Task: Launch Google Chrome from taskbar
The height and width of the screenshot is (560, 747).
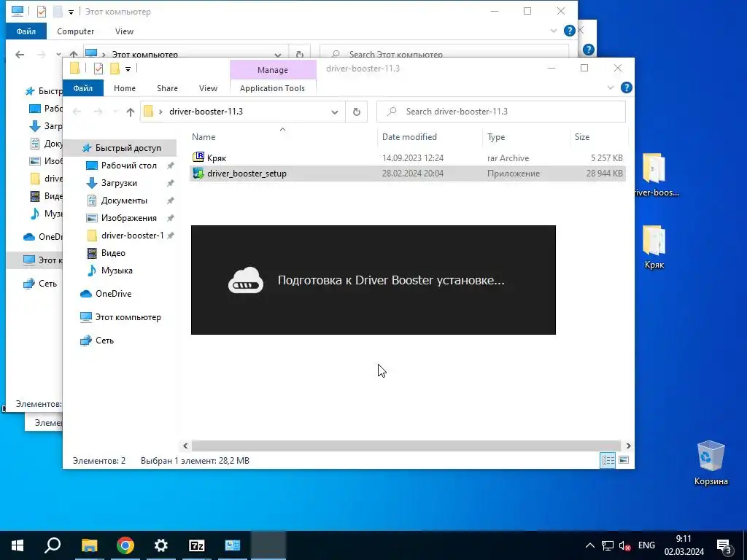Action: pos(125,545)
